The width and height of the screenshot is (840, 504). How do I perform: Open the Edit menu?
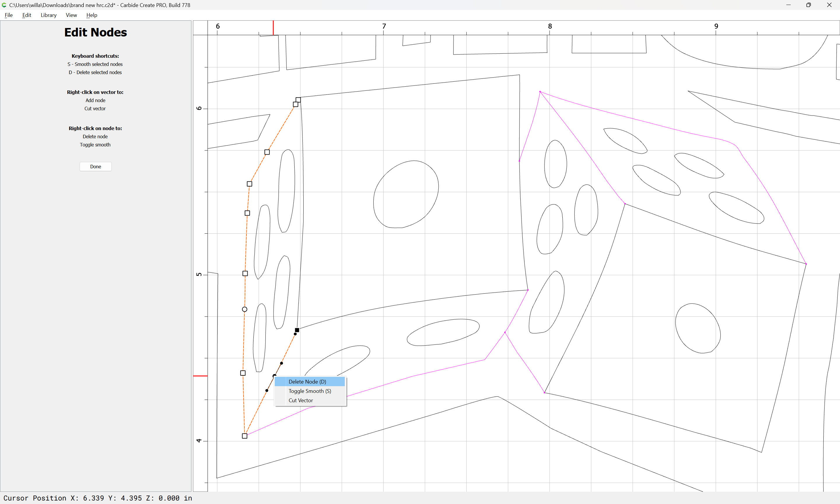(27, 15)
